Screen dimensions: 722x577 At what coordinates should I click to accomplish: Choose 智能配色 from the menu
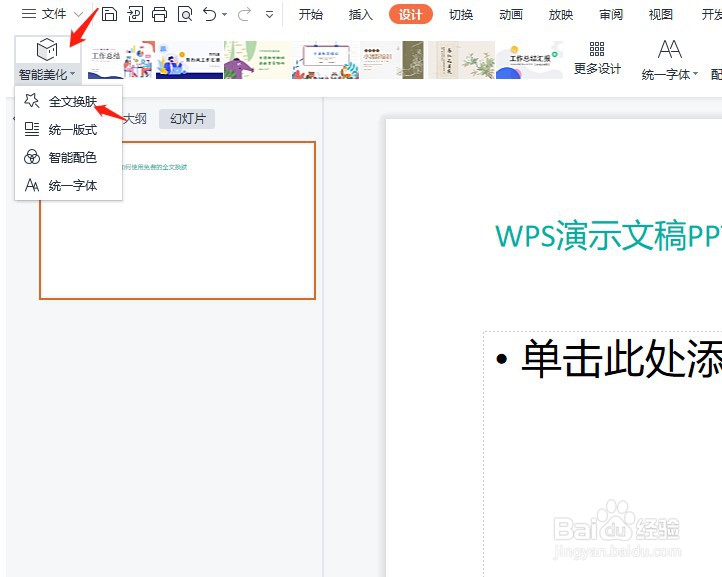pos(69,157)
